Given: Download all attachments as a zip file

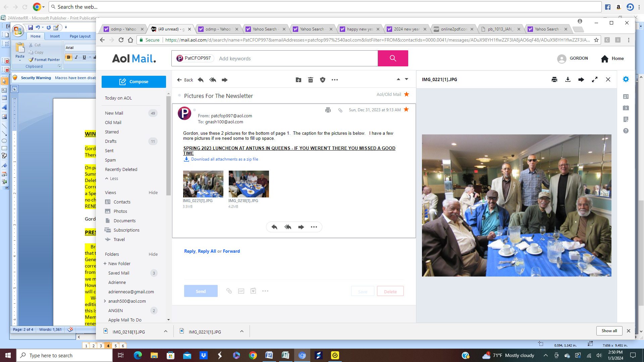Looking at the screenshot, I should coord(224,159).
